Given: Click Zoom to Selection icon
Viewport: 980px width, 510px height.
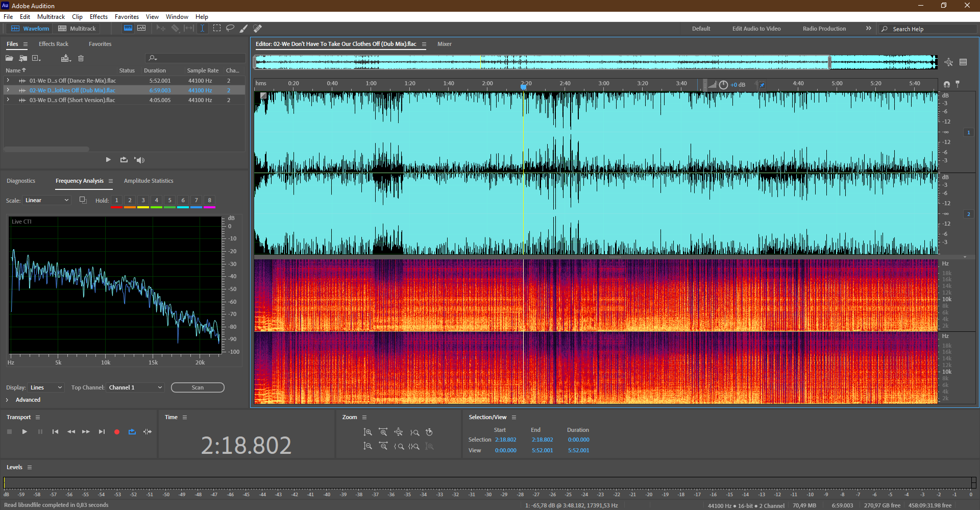Looking at the screenshot, I should click(x=414, y=446).
